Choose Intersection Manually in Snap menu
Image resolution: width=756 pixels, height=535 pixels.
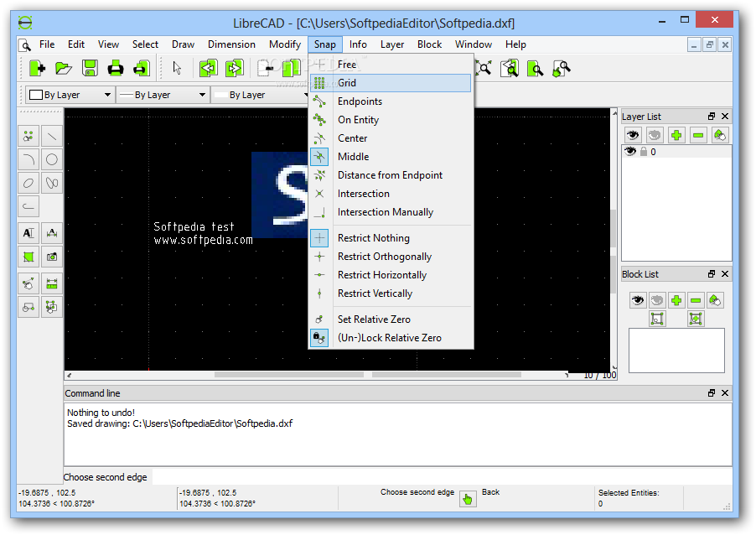[x=391, y=212]
